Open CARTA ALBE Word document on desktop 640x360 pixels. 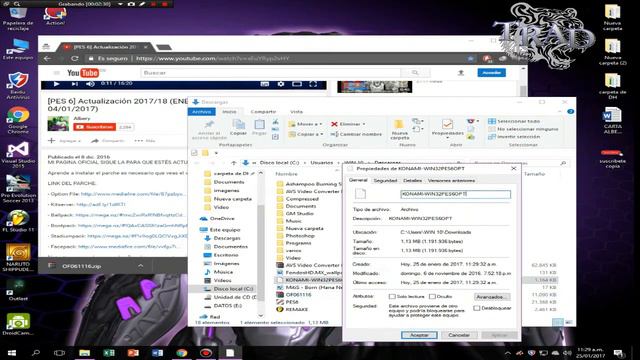[612, 120]
